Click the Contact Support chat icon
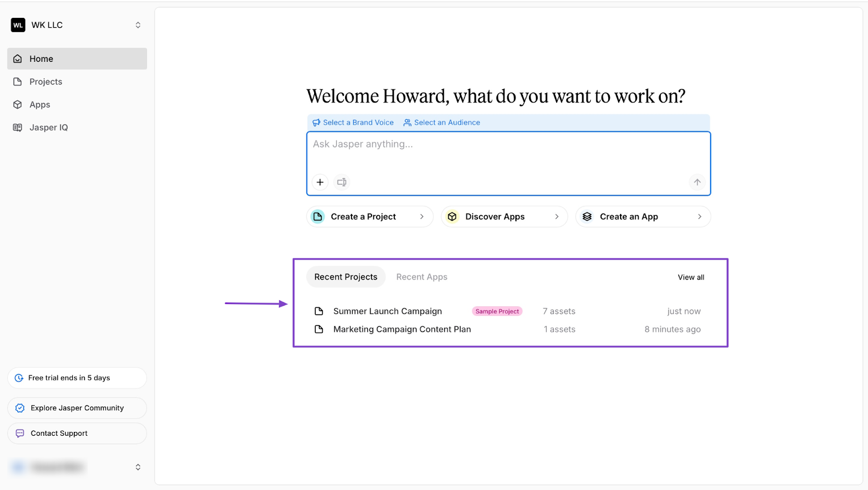Image resolution: width=868 pixels, height=490 pixels. pos(20,434)
